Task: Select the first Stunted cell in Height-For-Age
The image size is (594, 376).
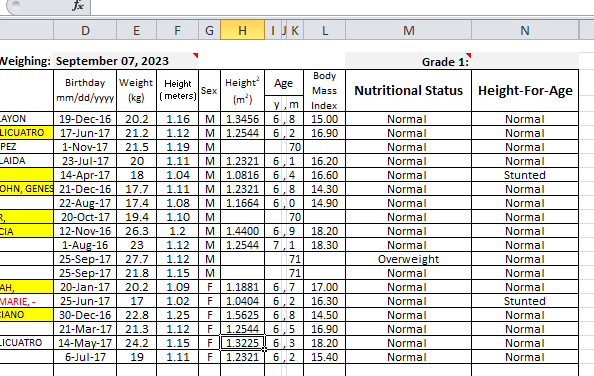Action: [x=525, y=175]
